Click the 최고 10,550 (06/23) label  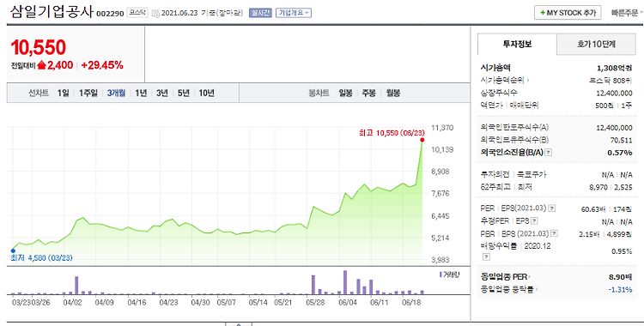[392, 133]
